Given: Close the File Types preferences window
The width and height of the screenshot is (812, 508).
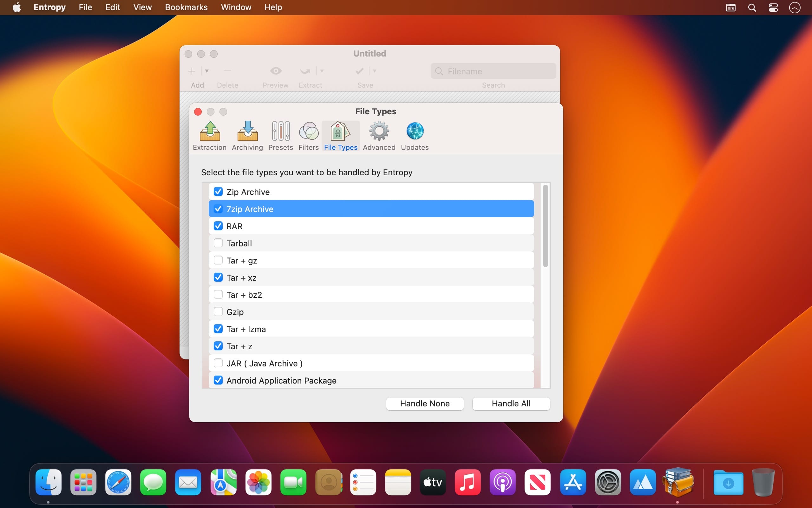Looking at the screenshot, I should 198,111.
